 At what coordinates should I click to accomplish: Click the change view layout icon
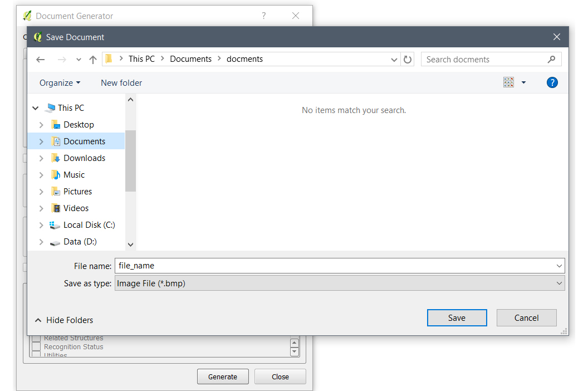[508, 82]
